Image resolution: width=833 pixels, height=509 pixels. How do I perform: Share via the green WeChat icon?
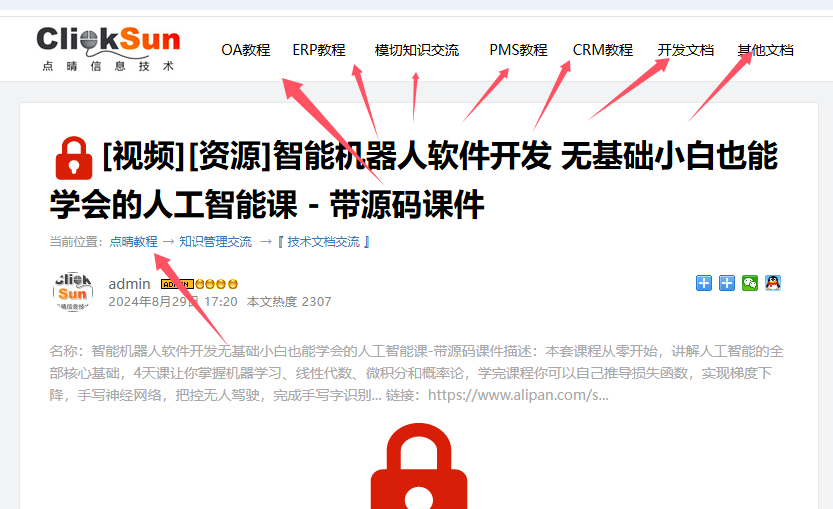coord(750,283)
